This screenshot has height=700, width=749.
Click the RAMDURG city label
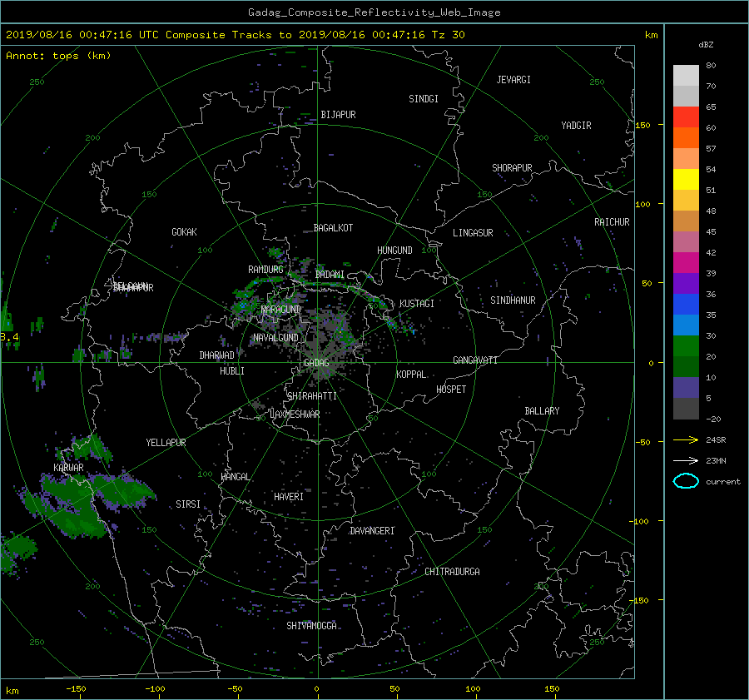(265, 270)
